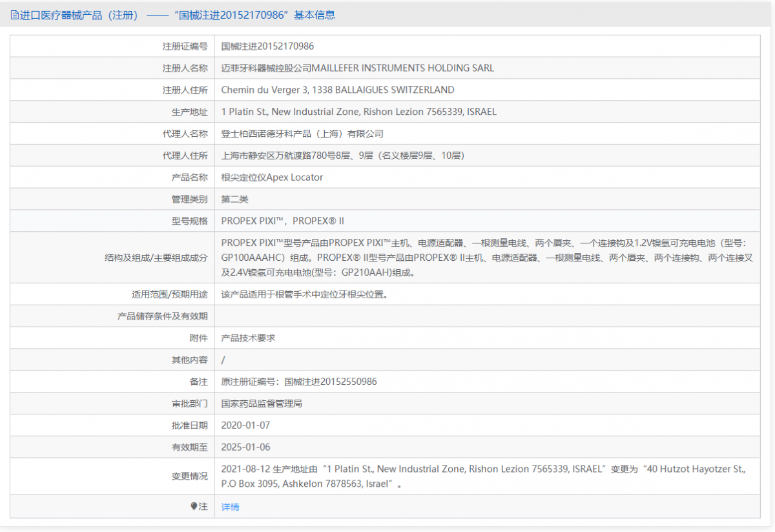Select remark 原注册证编号：国械注进20152550986

(299, 382)
